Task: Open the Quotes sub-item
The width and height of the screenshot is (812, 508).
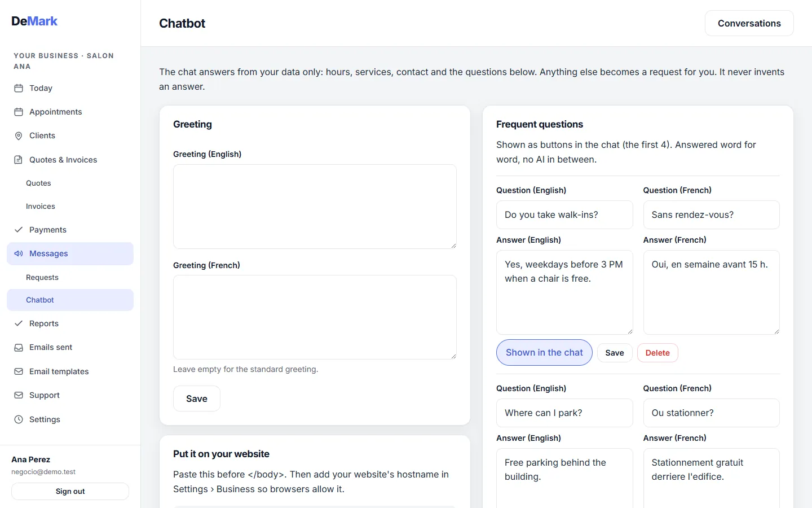Action: point(70,183)
